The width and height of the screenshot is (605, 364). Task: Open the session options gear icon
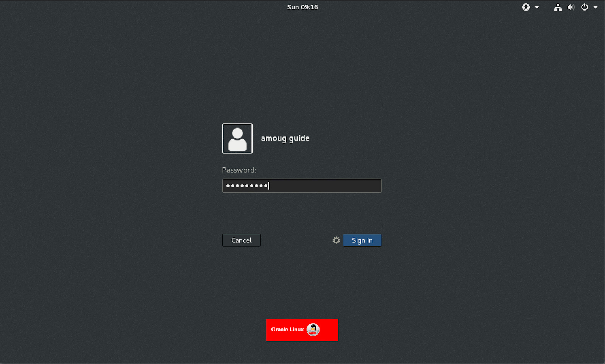pyautogui.click(x=336, y=240)
